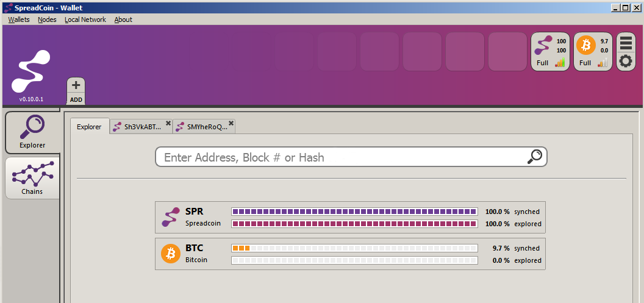This screenshot has height=303, width=644.
Task: Click the Bitcoin signal strength bars
Action: pos(603,63)
